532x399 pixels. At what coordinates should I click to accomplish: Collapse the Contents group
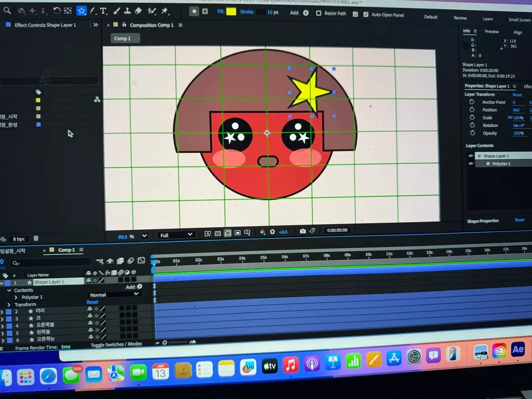[9, 290]
